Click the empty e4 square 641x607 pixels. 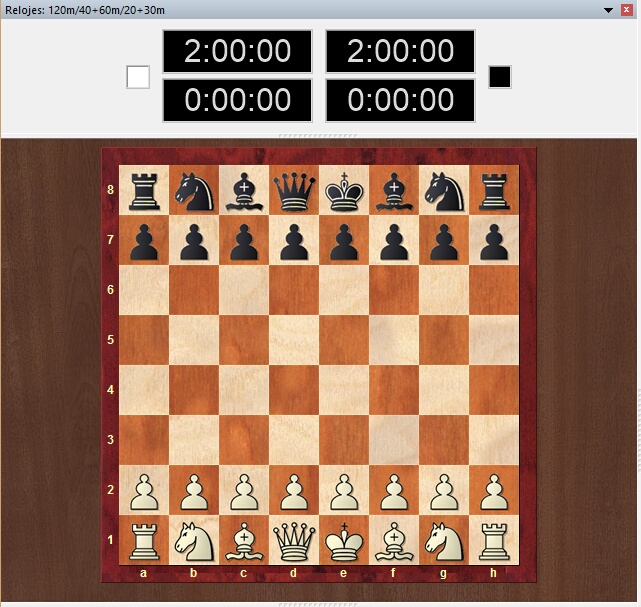344,390
